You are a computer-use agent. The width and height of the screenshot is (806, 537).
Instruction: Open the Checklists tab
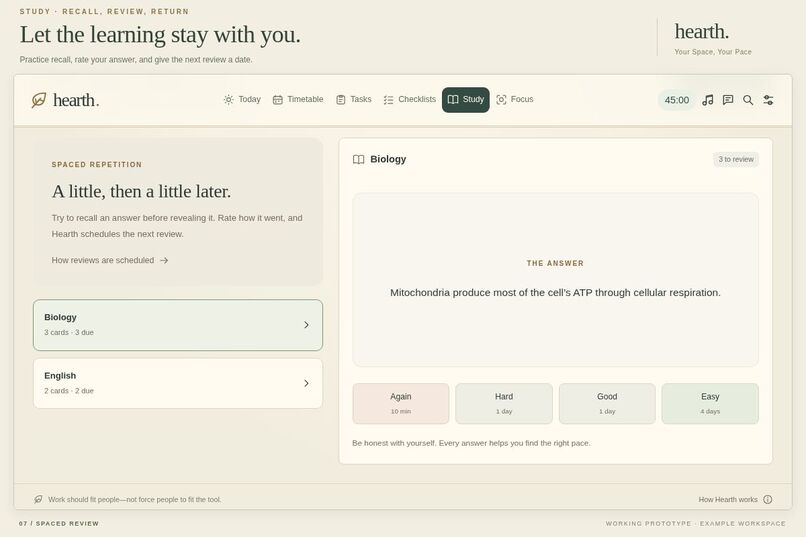pos(410,100)
